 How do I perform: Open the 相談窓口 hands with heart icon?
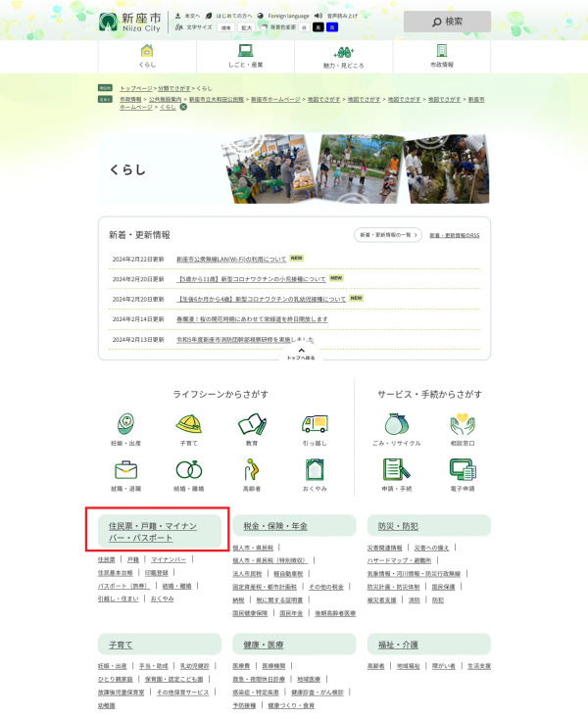click(x=463, y=424)
